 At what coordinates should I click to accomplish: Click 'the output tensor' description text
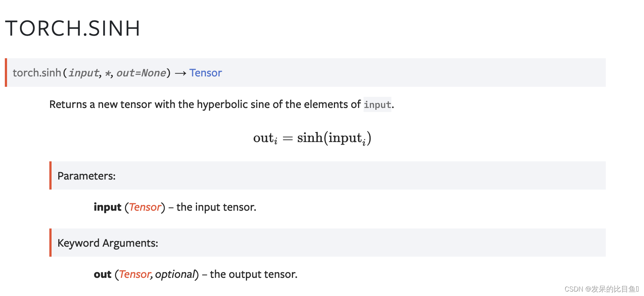pyautogui.click(x=254, y=274)
